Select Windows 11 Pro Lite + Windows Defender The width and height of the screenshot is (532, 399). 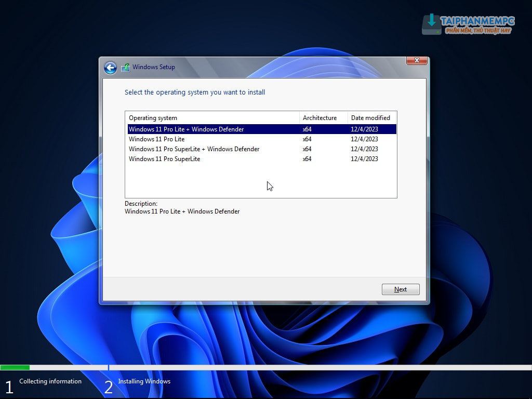[x=186, y=129]
